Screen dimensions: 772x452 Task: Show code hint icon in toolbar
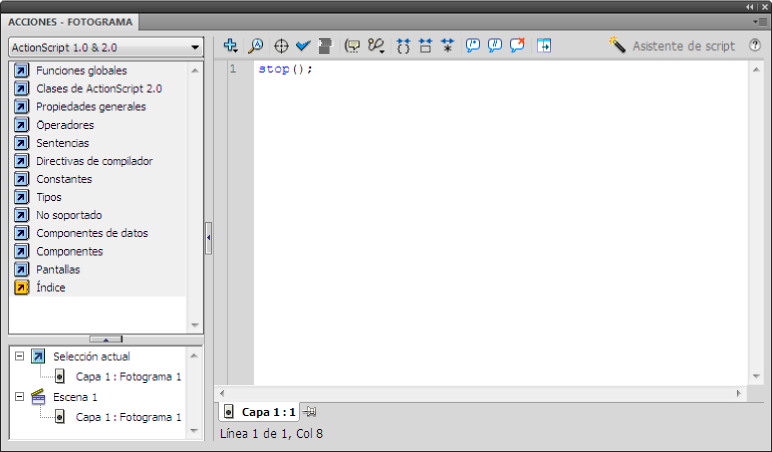(x=352, y=46)
